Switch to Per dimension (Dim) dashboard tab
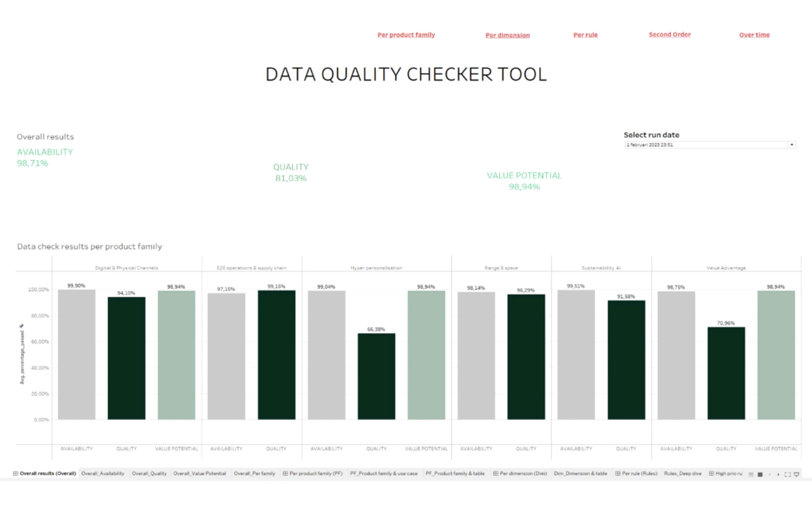Viewport: 812px width, 508px height. (520, 473)
